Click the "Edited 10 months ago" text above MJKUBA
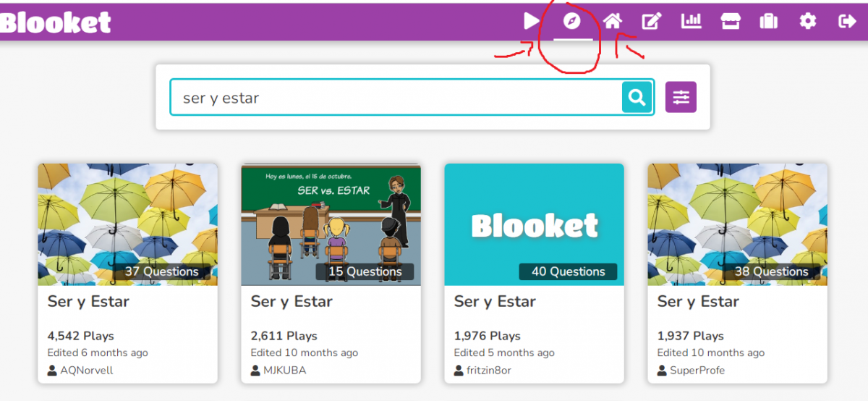This screenshot has height=401, width=868. (x=305, y=353)
